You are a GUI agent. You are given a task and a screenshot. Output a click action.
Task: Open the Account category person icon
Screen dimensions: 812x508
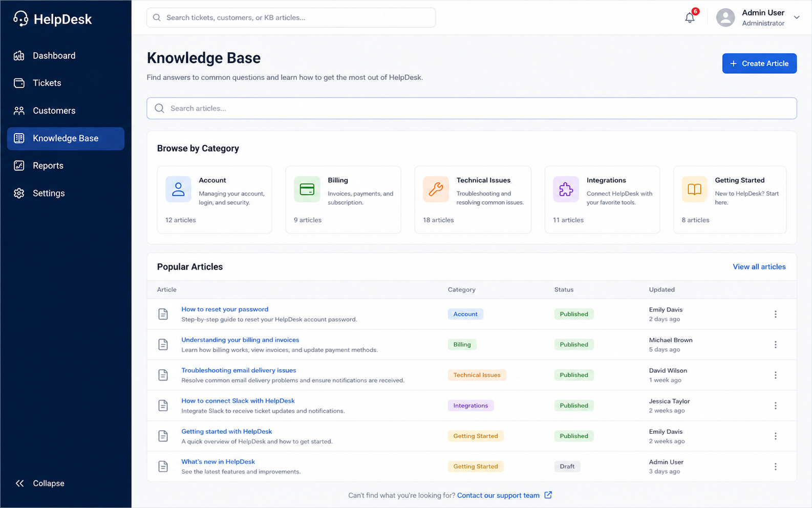tap(178, 189)
